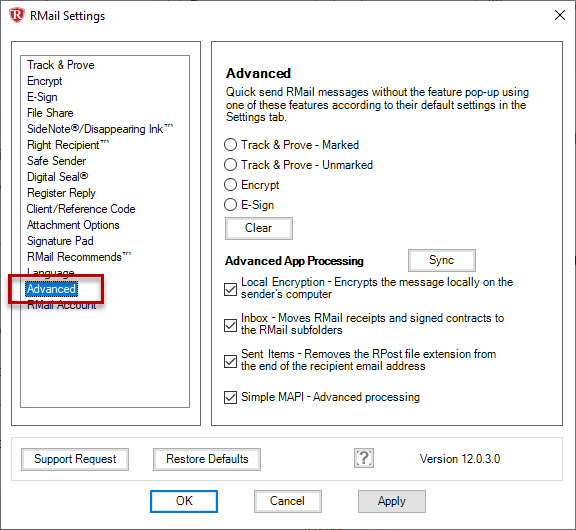Choose the Encrypt quick send radio button
Screen dimensions: 576x530
(x=230, y=185)
